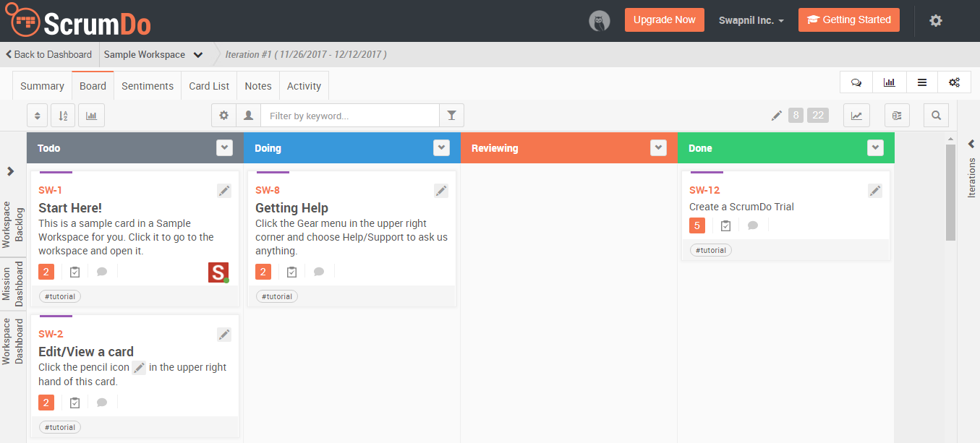Toggle the checklist icon on SW-8 card
980x443 pixels.
(291, 271)
